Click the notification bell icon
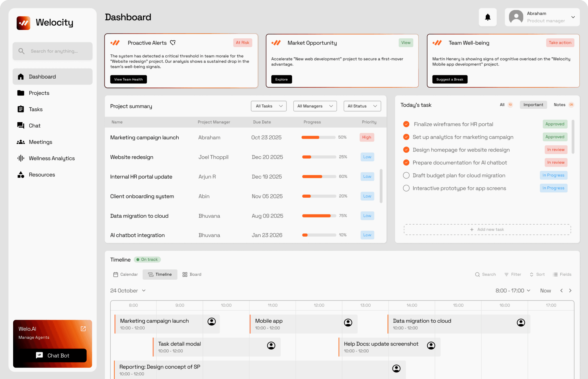The height and width of the screenshot is (379, 588). coord(487,17)
